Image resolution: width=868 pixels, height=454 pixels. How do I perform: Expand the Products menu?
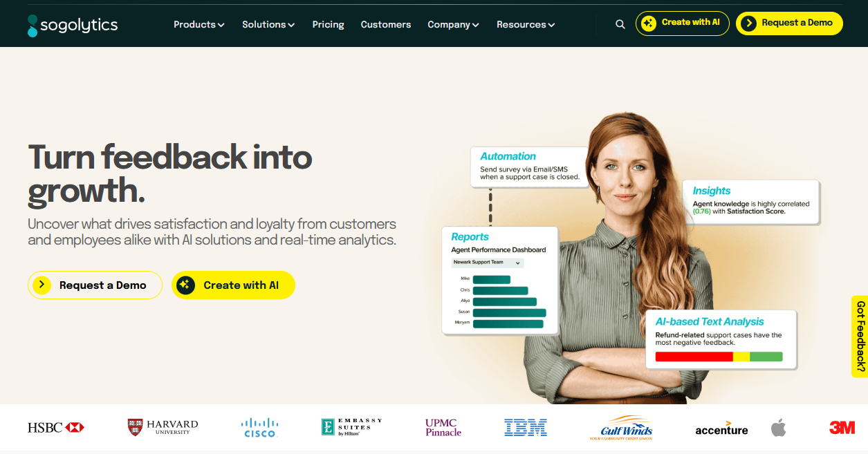(x=198, y=24)
